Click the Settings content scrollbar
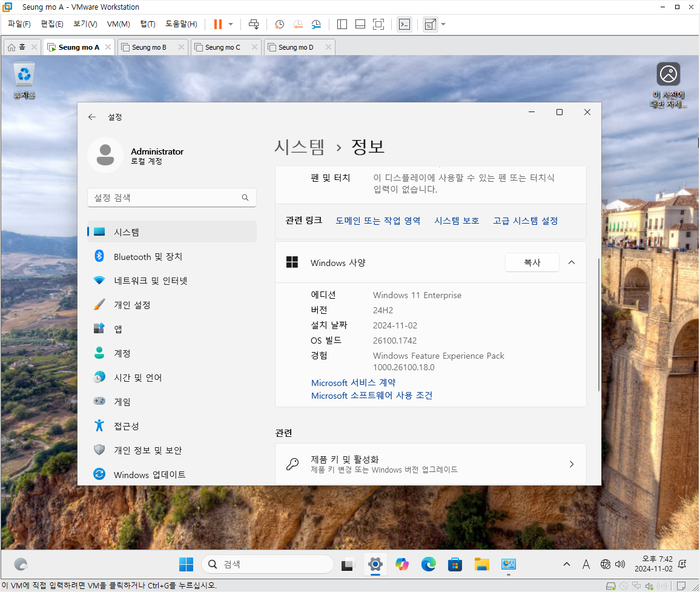700x592 pixels. click(599, 325)
